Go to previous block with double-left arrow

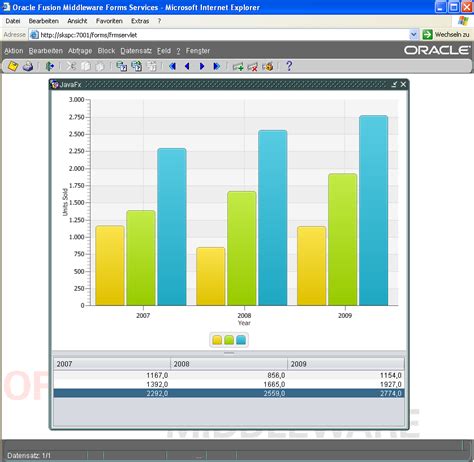point(172,66)
